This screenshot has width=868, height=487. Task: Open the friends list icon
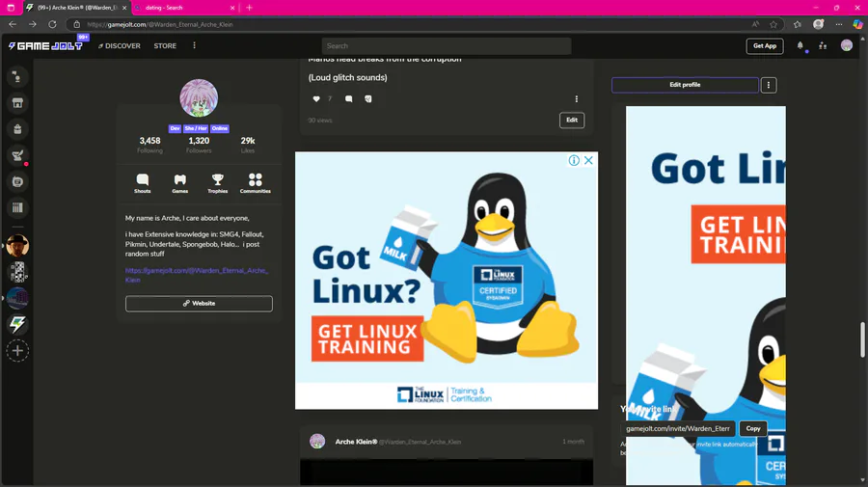823,46
